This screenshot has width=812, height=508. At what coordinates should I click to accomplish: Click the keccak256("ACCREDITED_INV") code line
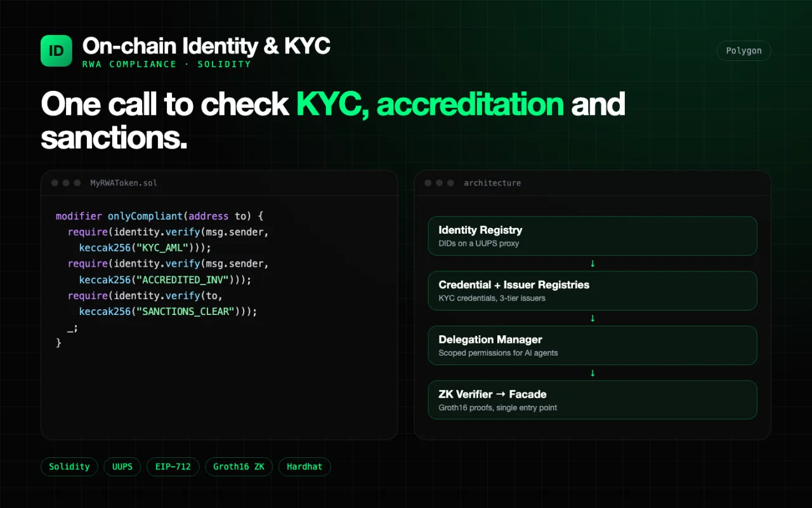click(166, 279)
